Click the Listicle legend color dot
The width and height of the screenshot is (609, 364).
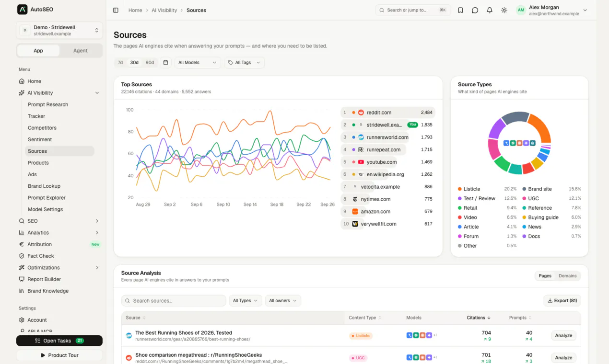click(x=460, y=189)
